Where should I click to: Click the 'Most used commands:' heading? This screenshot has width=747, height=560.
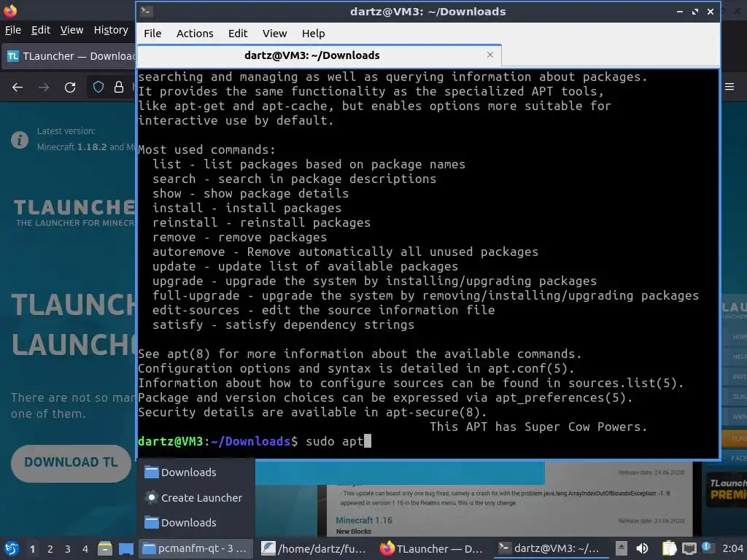206,149
